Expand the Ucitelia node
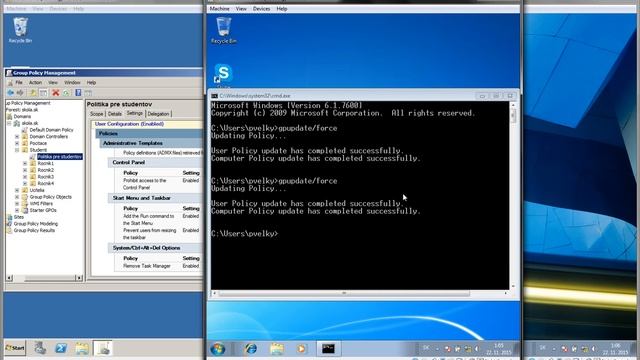Screen dimensions: 640x360 [x=17, y=190]
